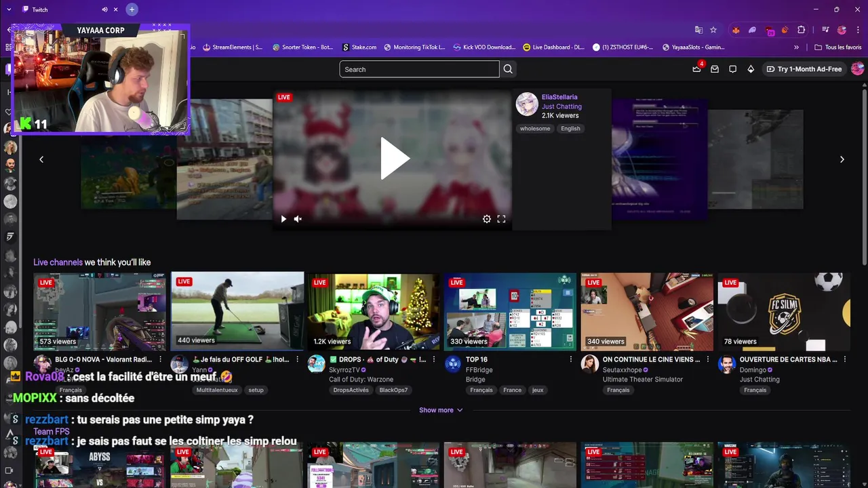This screenshot has width=868, height=488.
Task: Focus the Twitch search field
Action: point(419,69)
